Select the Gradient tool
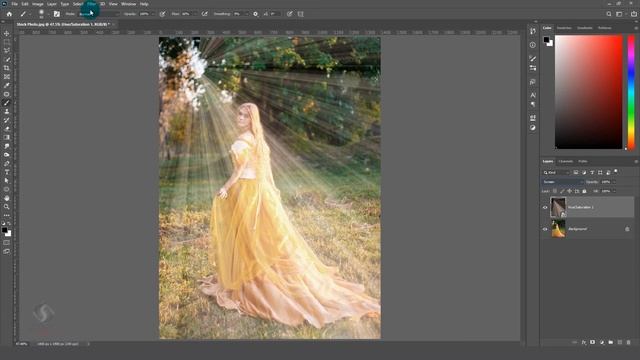Viewport: 640px width, 360px height. click(x=7, y=137)
